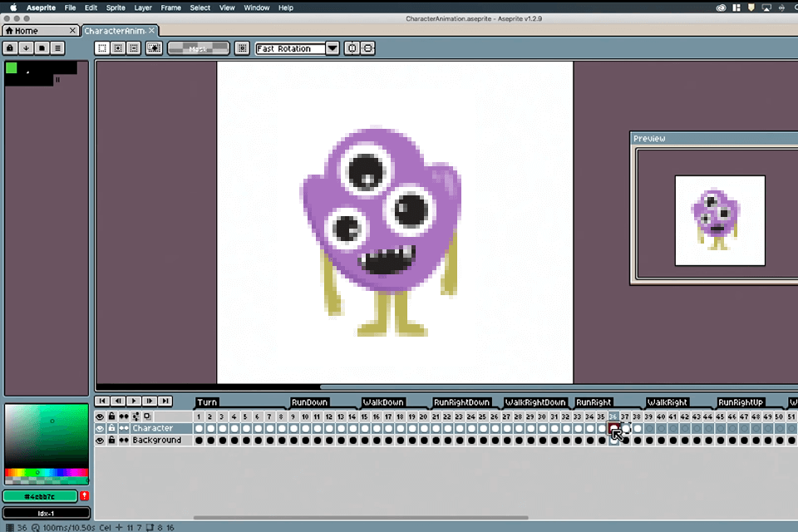Jump to the first frame icon
The height and width of the screenshot is (532, 798).
(103, 401)
